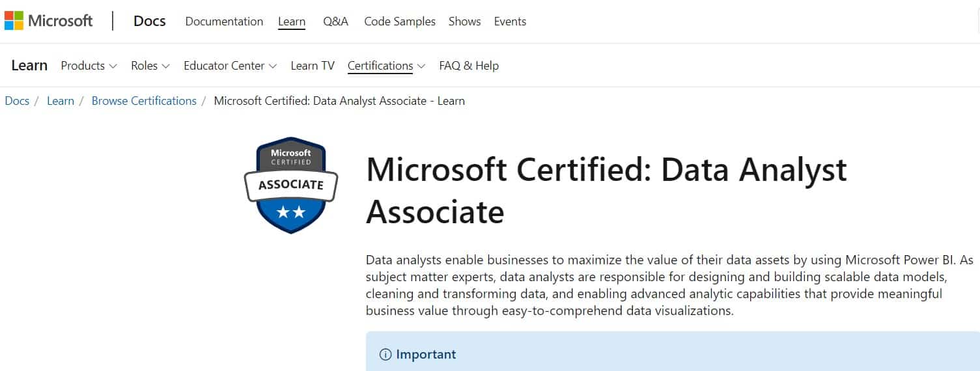Click the Important info icon
The image size is (980, 371).
(385, 355)
